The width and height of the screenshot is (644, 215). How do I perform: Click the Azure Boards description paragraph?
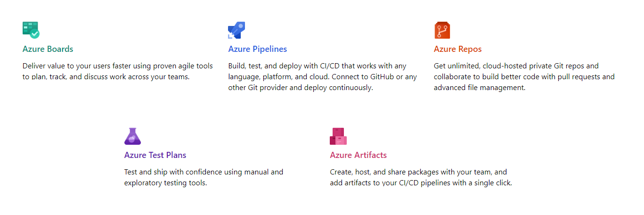pyautogui.click(x=118, y=71)
